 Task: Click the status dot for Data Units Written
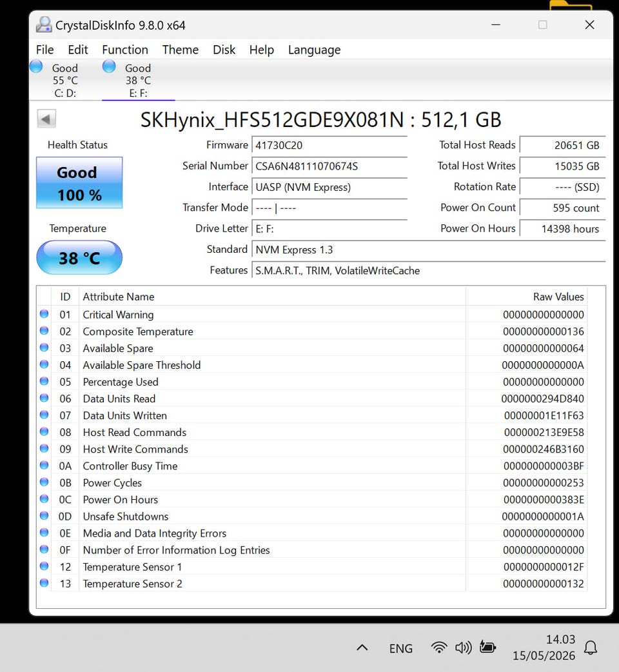coord(44,415)
